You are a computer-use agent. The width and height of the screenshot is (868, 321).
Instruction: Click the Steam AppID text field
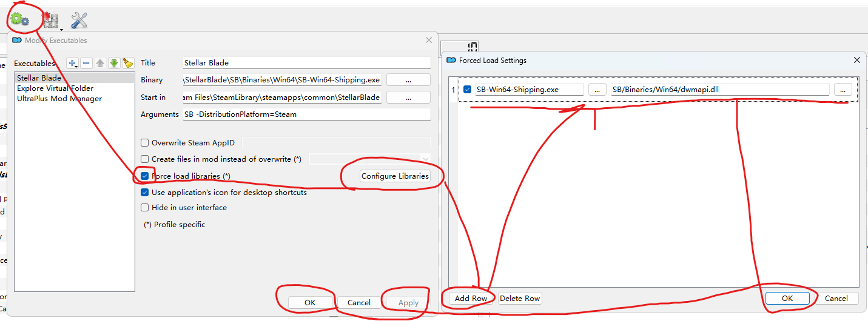click(x=336, y=143)
